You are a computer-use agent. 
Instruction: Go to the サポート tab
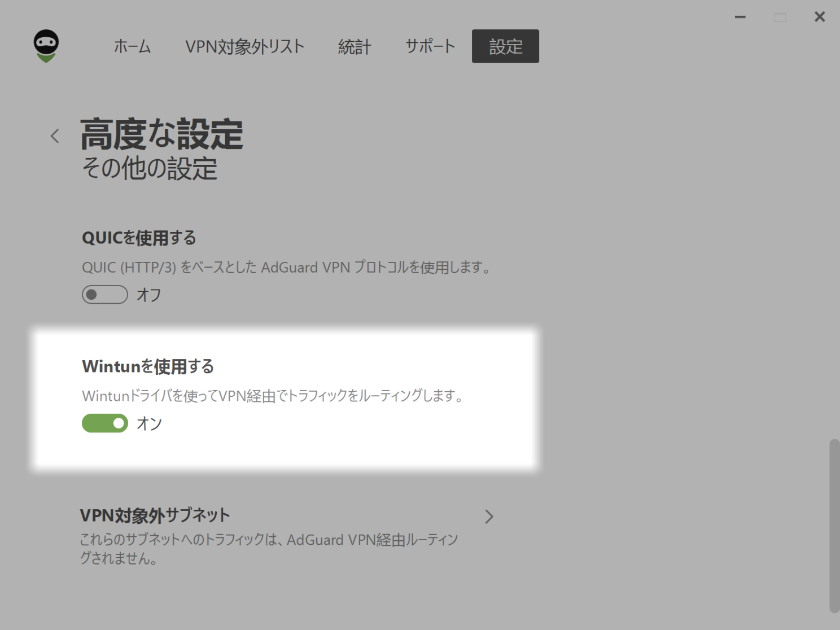coord(430,46)
